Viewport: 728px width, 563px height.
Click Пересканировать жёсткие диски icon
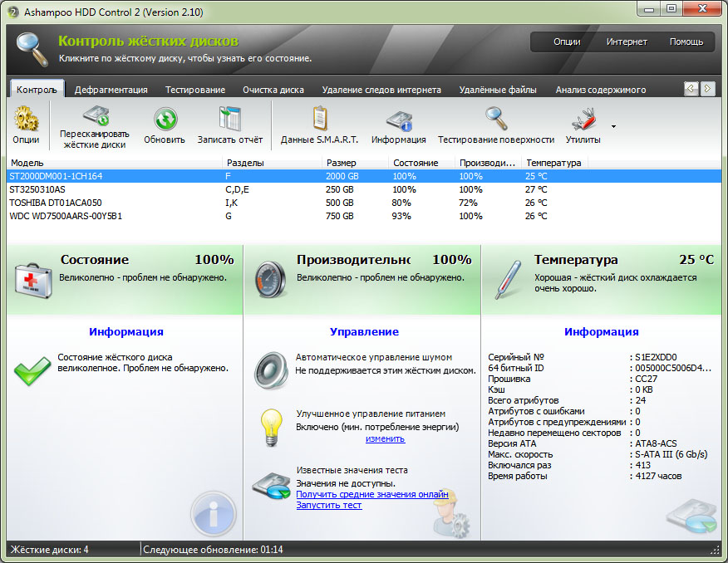tap(96, 116)
